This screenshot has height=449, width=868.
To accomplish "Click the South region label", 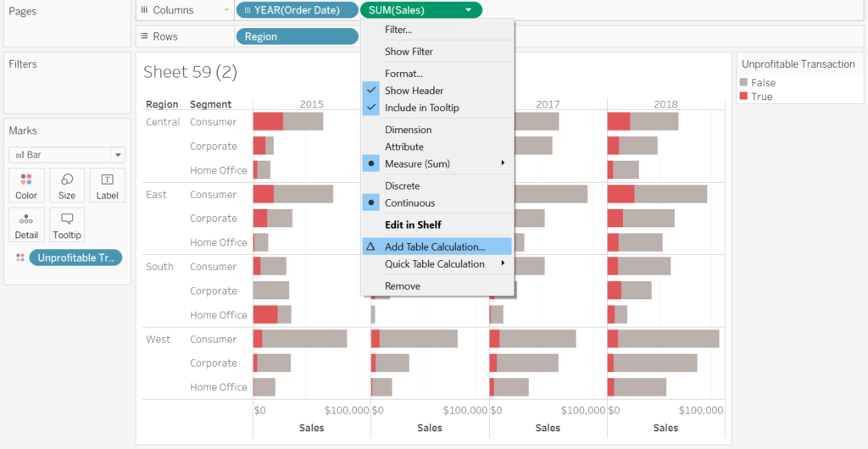I will click(x=159, y=267).
